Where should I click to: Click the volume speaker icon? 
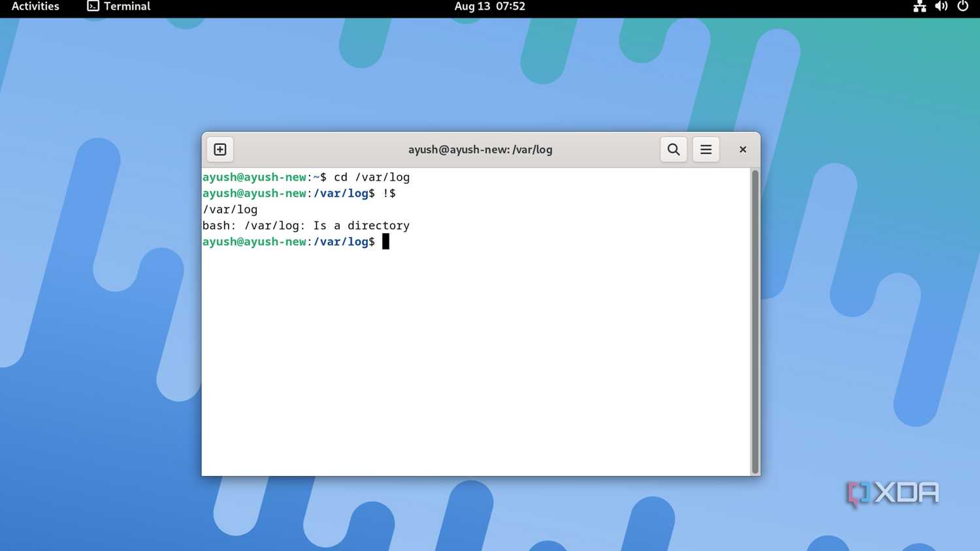[941, 7]
